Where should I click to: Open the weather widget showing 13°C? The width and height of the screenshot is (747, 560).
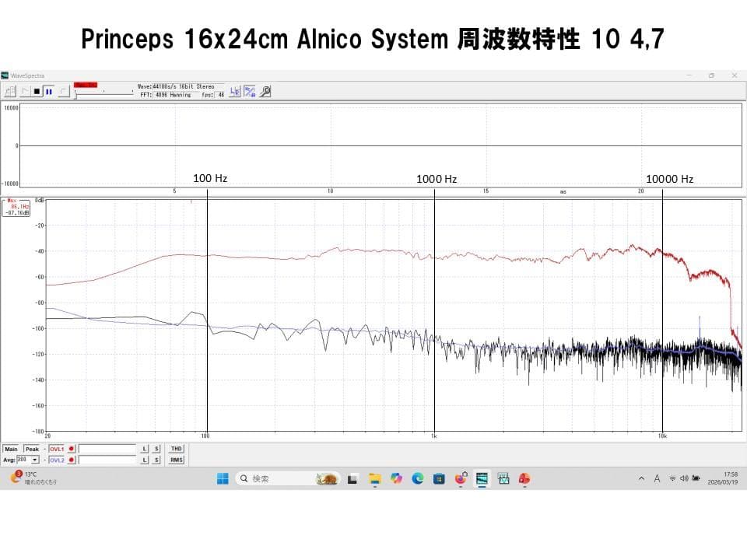coord(33,478)
